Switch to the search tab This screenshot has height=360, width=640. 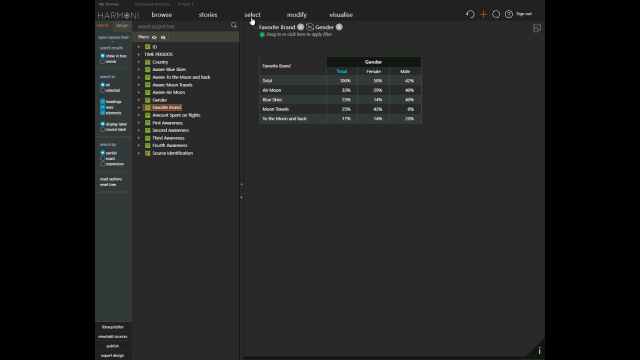(103, 26)
